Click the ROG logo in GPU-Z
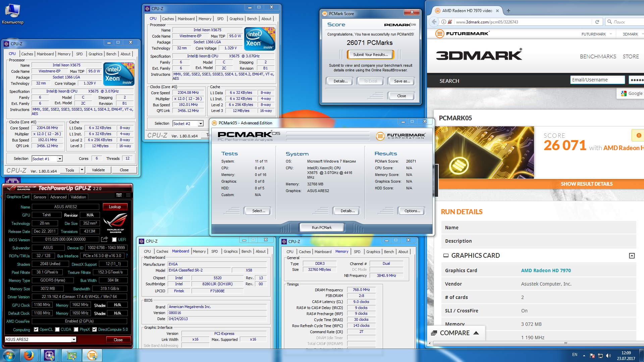Screen dimensions: 644x362 pos(115,222)
